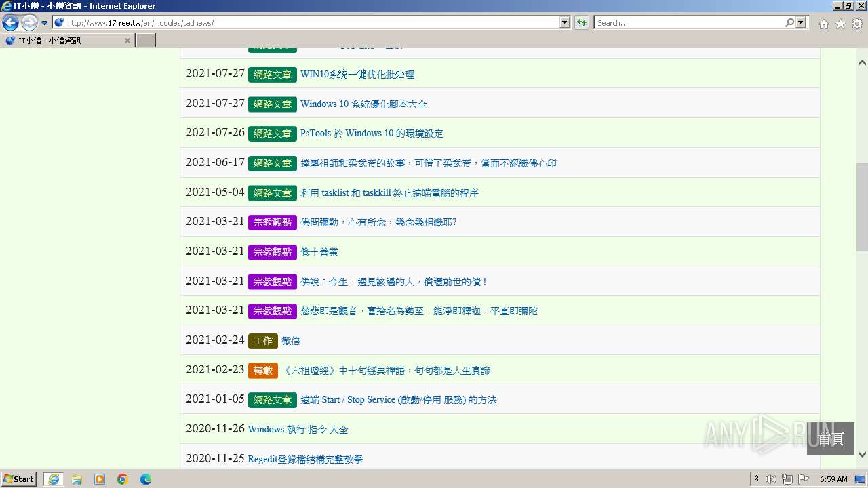Open Regedit登錄檔結構完整教學 article
The image size is (868, 488).
coord(305,460)
